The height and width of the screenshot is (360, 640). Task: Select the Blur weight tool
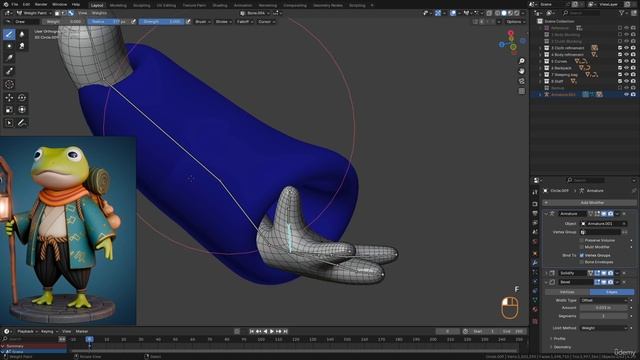point(22,34)
